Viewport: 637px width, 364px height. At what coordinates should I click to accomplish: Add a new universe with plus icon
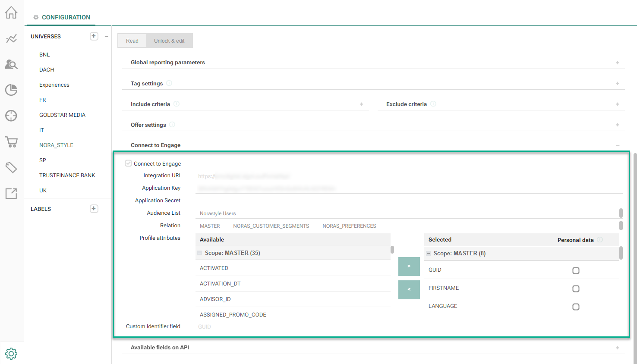[94, 36]
